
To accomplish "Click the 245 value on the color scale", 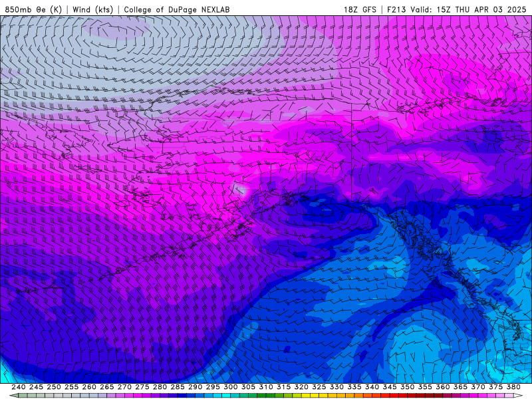I will point(36,387).
